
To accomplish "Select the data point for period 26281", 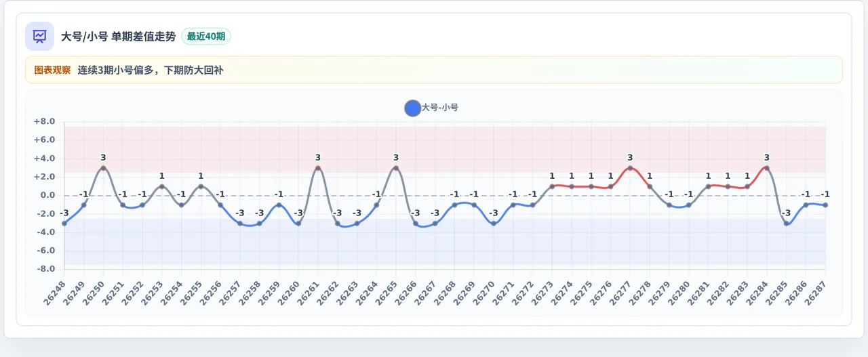I will click(x=708, y=186).
